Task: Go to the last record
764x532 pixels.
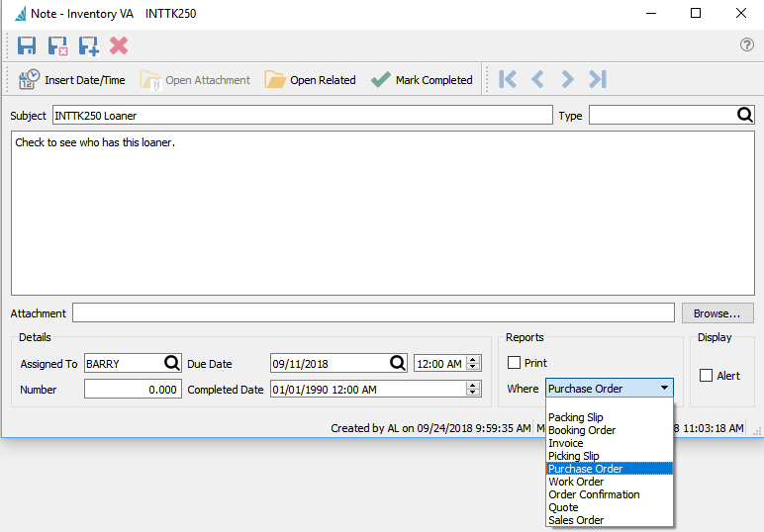Action: click(598, 79)
